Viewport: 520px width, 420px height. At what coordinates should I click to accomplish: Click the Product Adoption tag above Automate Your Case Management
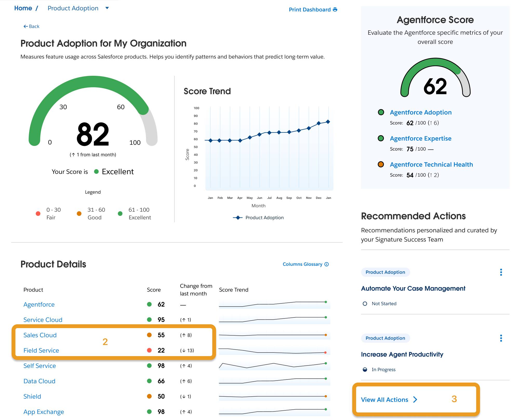pos(385,272)
